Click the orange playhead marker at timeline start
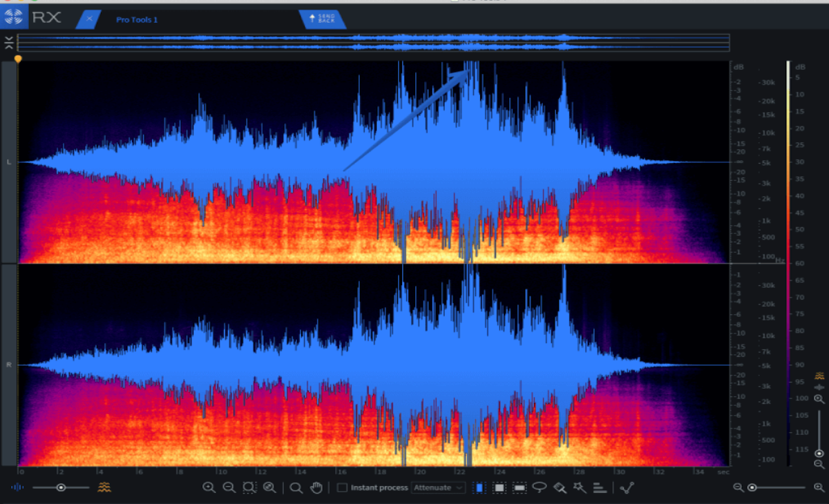829x504 pixels. (18, 59)
